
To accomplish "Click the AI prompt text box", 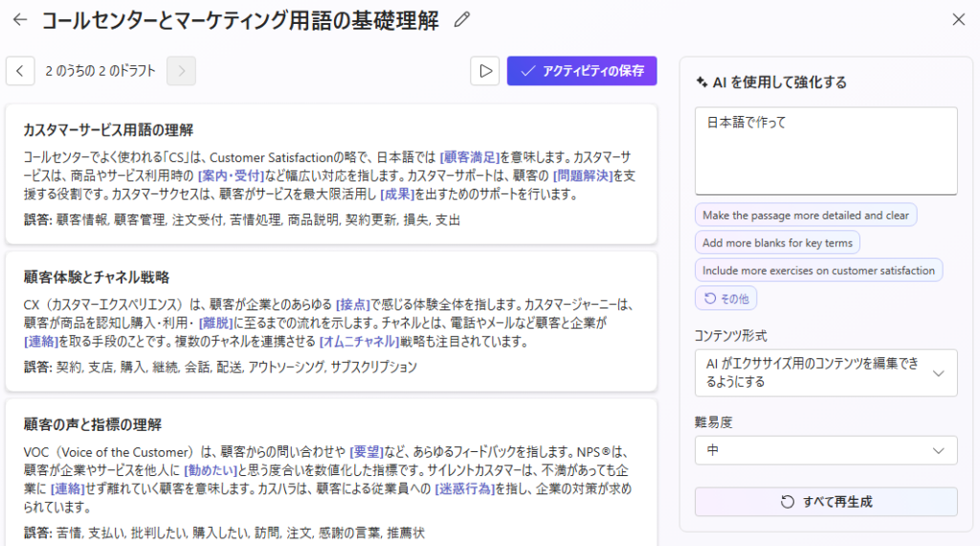I will tap(826, 150).
